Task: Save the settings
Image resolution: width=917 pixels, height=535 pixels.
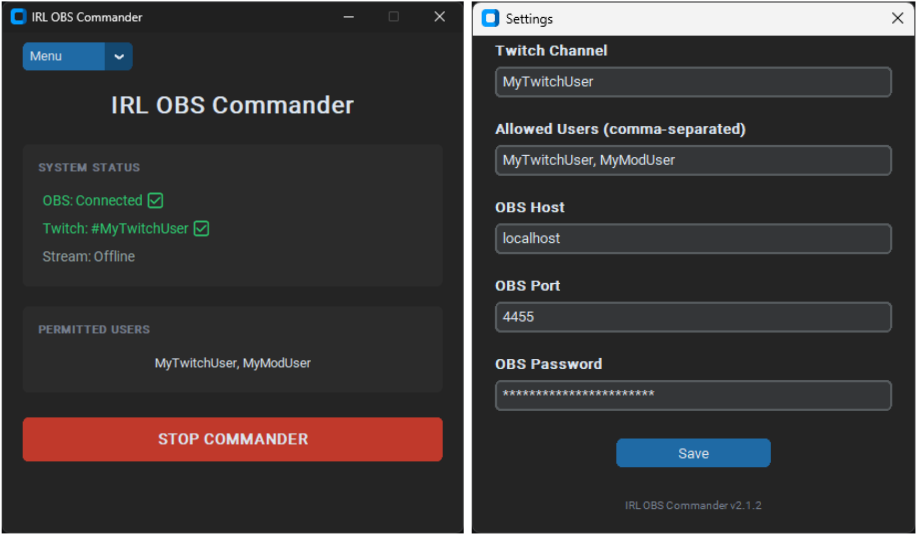Action: [x=693, y=453]
